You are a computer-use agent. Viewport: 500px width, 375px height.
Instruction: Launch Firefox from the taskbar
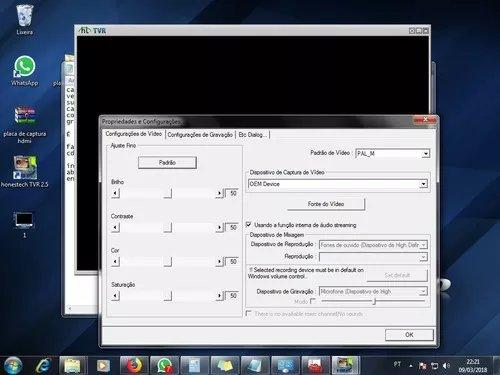point(134,365)
